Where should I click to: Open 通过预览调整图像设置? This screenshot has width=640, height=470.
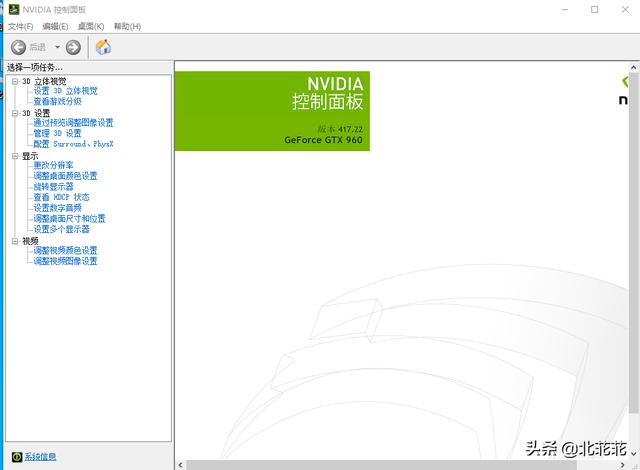pos(73,122)
